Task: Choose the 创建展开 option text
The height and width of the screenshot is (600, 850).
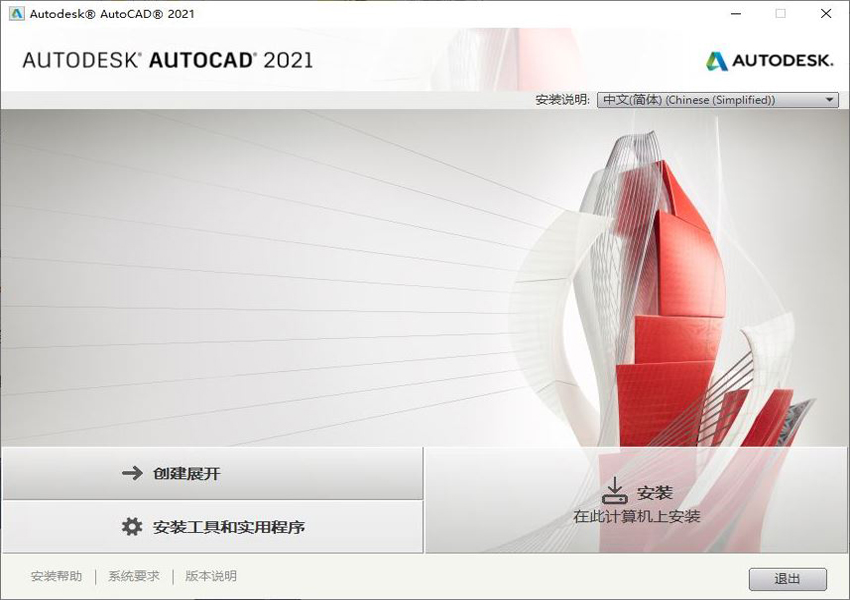Action: click(187, 473)
